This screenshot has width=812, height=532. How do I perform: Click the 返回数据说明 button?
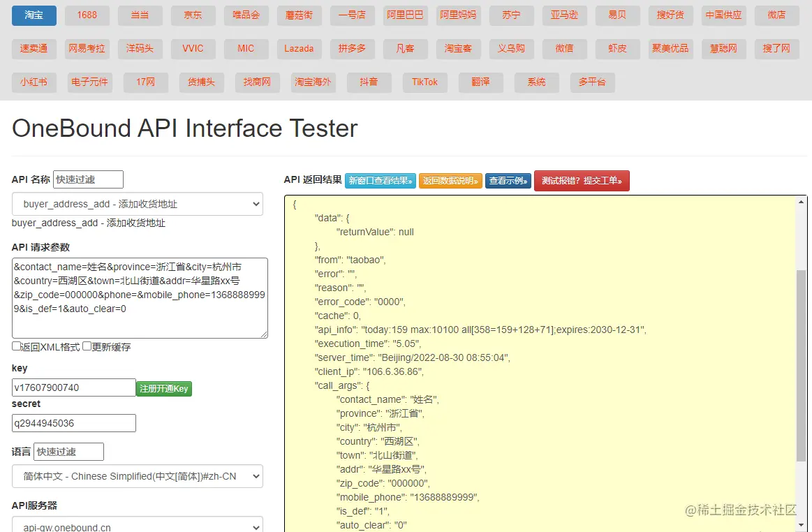point(450,181)
